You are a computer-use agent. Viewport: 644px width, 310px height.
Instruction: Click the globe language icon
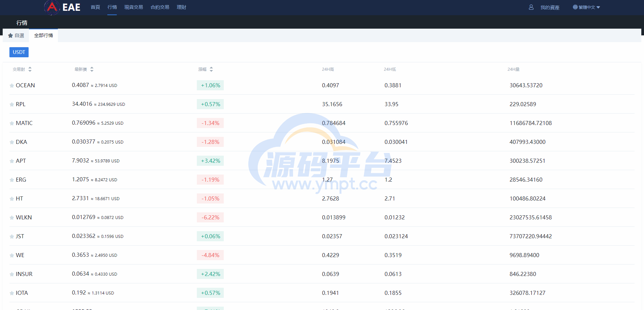click(x=575, y=7)
